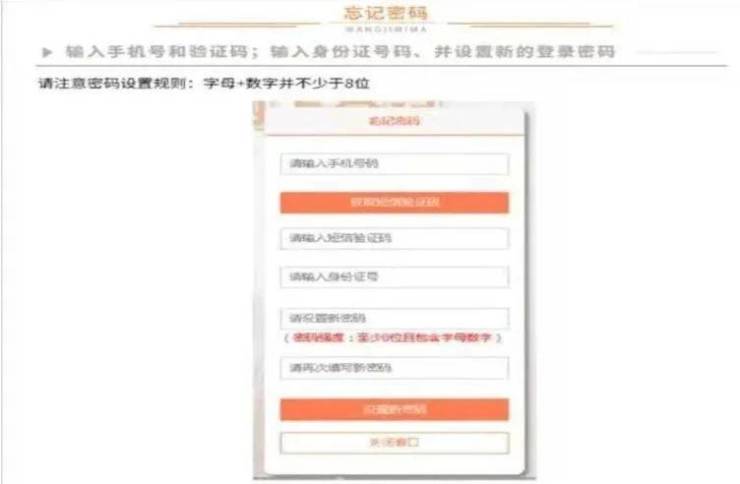Click instruction text 输入身份证号码
Screen dimensions: 740x484
point(341,51)
